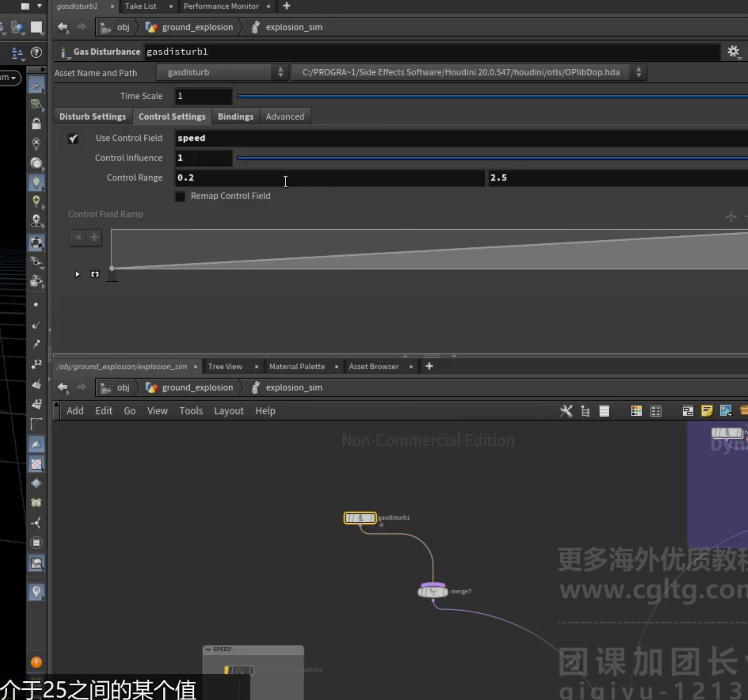Screen dimensions: 748x700
Task: Toggle the Use Control Field checkbox
Action: point(73,139)
